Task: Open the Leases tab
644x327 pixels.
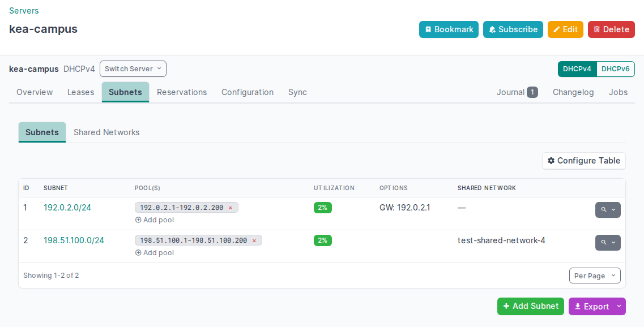Action: pyautogui.click(x=80, y=92)
